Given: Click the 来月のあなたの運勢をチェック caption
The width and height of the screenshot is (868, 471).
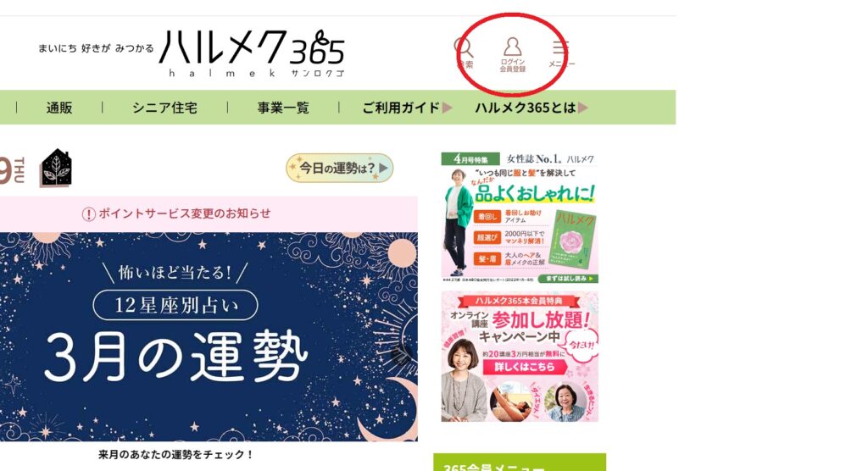Looking at the screenshot, I should (175, 454).
